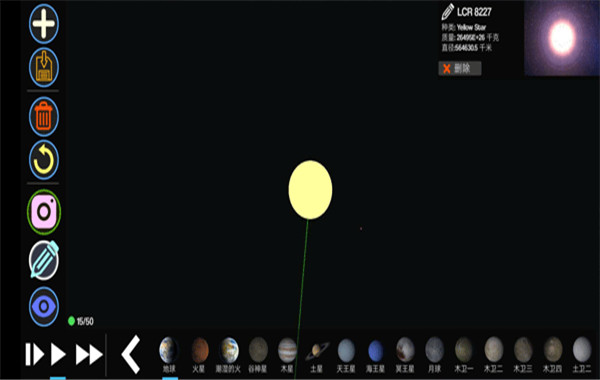Take a screenshot with the camera icon

tap(44, 212)
